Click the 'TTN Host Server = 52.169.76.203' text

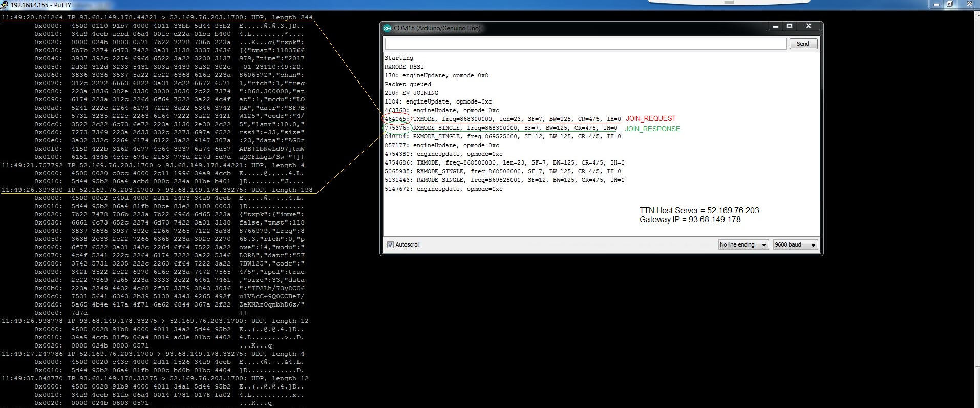(699, 211)
